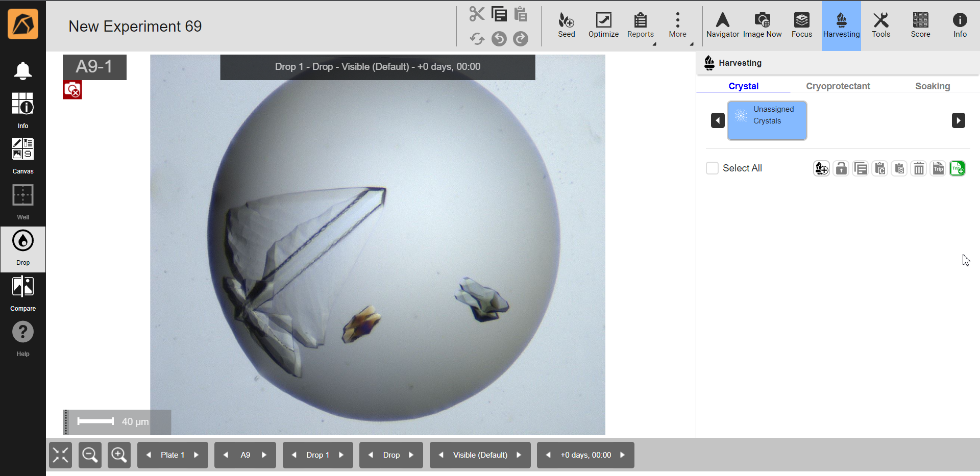Check the Select All checkbox
980x476 pixels.
(x=712, y=168)
